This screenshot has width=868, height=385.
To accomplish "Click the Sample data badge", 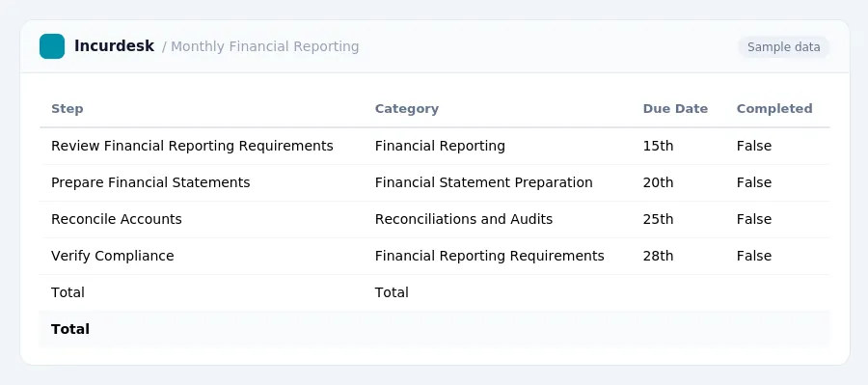I will pos(783,47).
